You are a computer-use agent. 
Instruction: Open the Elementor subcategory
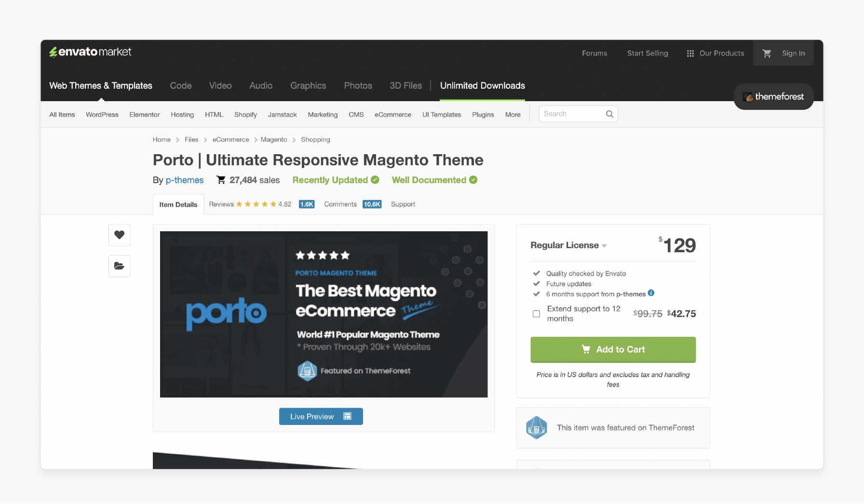coord(145,115)
